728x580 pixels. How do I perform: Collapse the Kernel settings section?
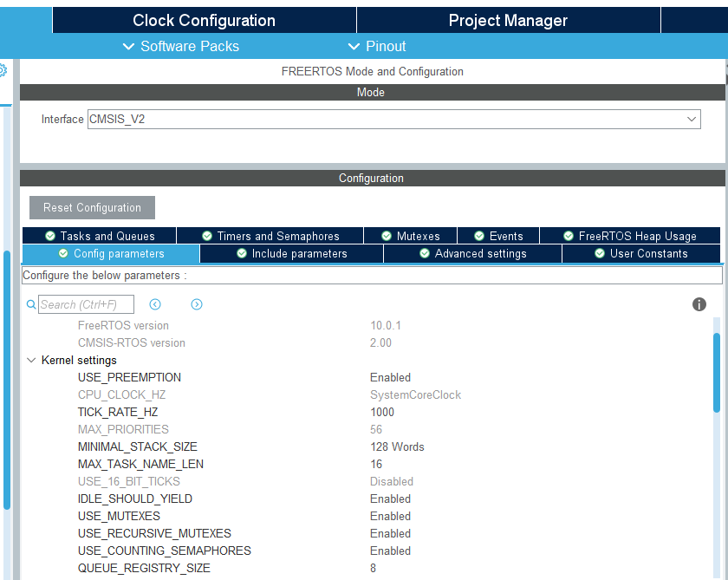tap(31, 361)
